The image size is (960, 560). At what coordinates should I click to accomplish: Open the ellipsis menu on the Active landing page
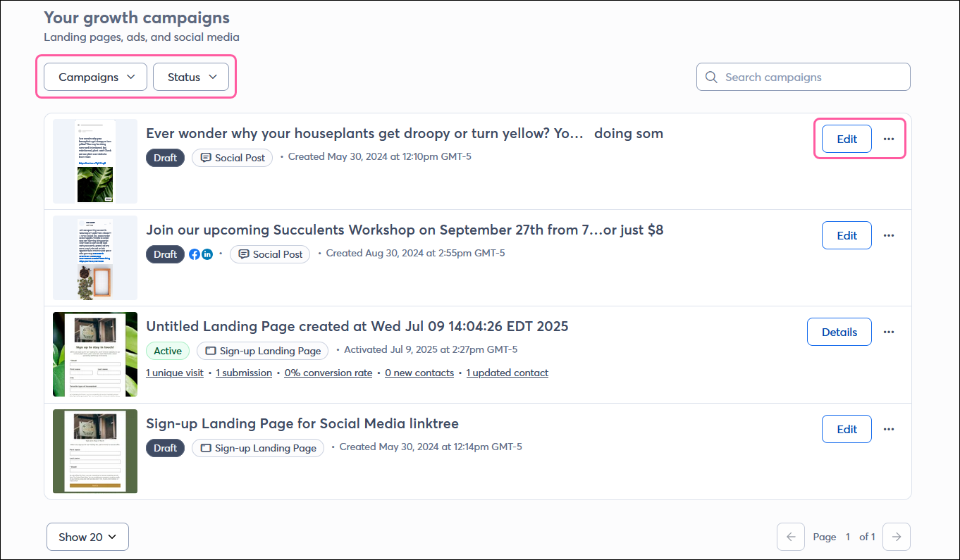(x=889, y=332)
